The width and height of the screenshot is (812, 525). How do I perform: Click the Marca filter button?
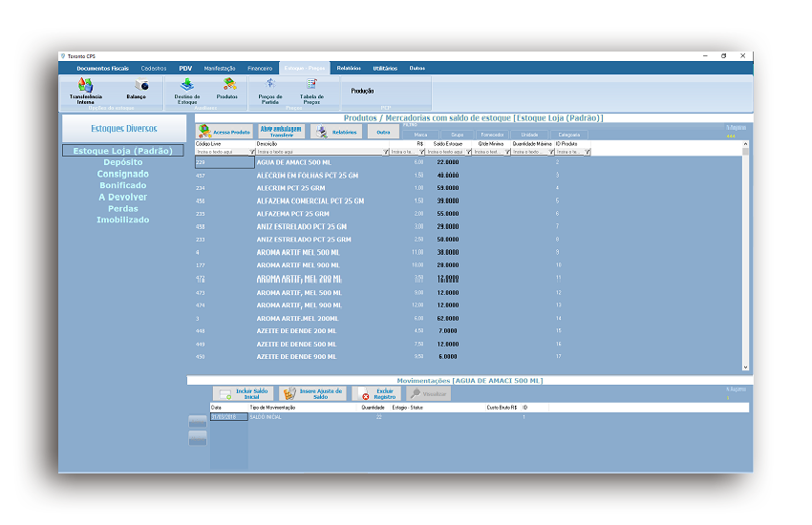tap(421, 135)
